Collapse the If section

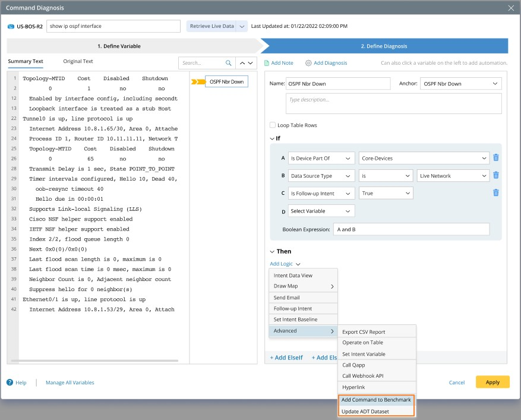273,138
